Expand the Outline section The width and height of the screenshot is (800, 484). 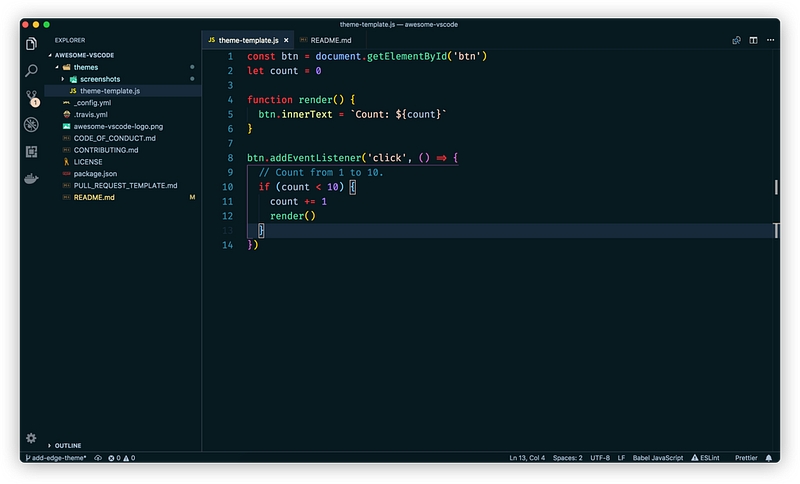(49, 445)
